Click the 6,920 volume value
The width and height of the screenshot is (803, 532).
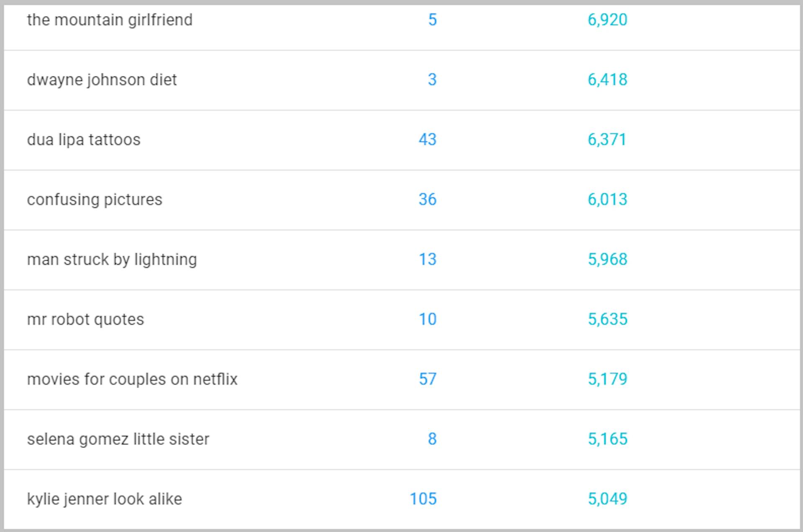[x=607, y=20]
